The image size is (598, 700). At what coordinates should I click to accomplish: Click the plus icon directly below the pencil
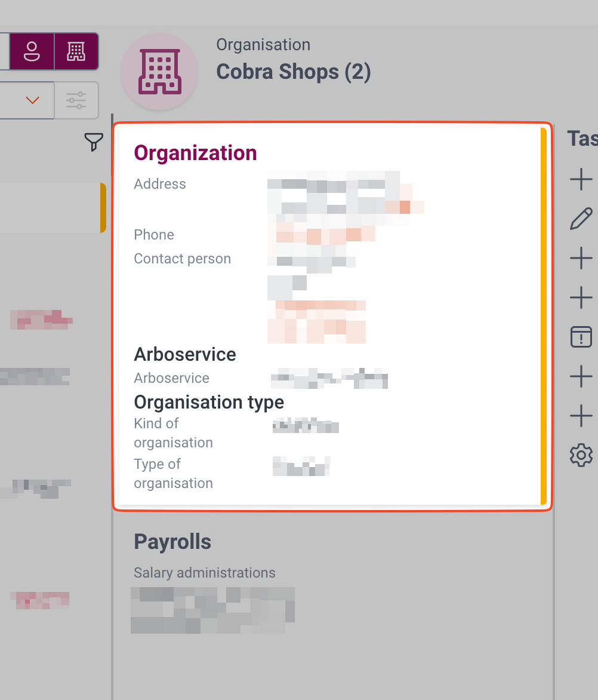pos(581,258)
